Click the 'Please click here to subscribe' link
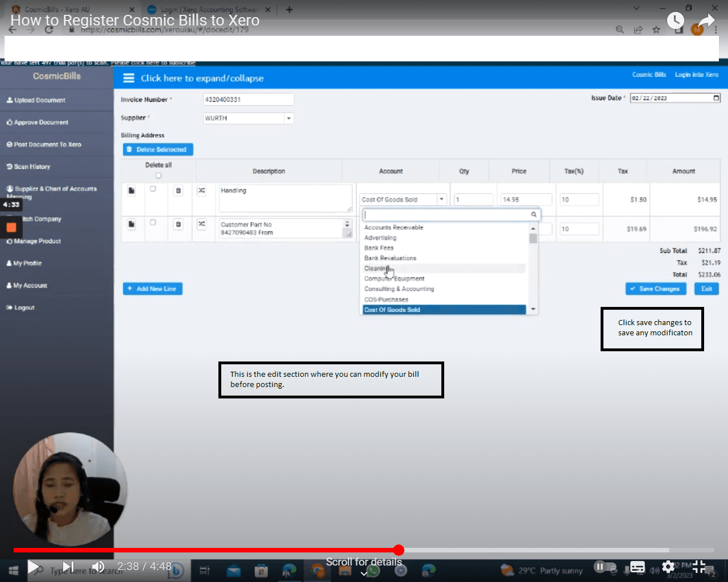The height and width of the screenshot is (582, 728). pyautogui.click(x=153, y=63)
